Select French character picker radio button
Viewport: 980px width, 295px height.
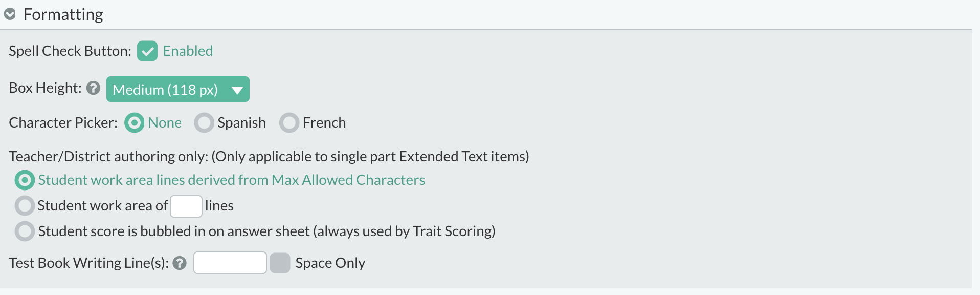pyautogui.click(x=289, y=123)
